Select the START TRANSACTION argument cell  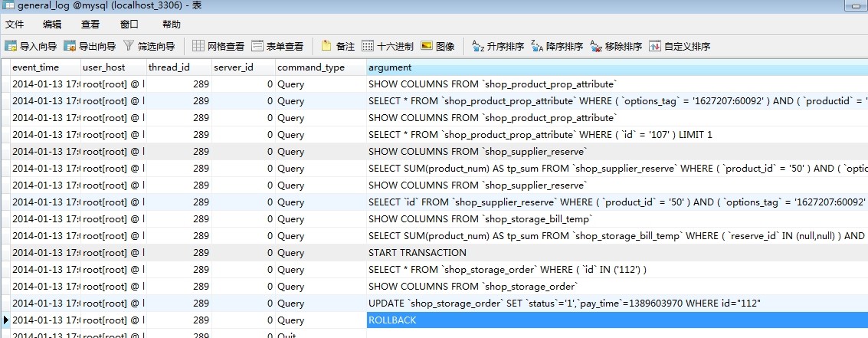coord(417,253)
